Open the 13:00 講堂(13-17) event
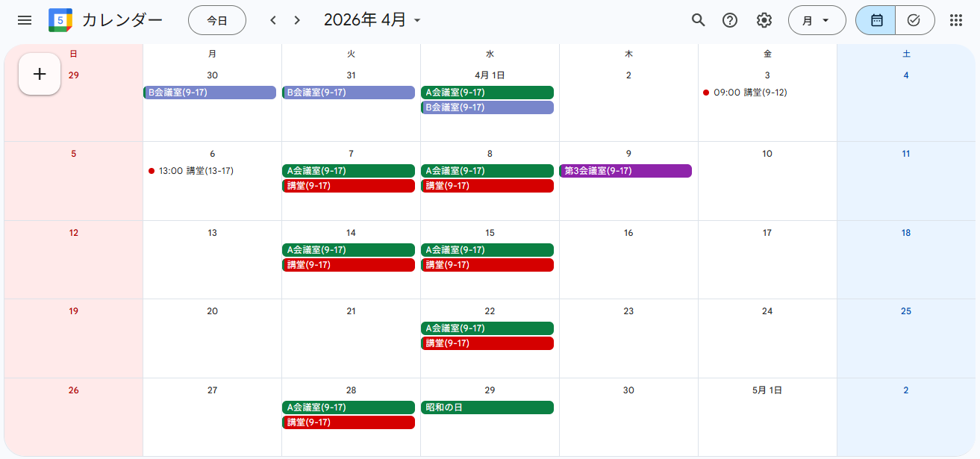This screenshot has height=459, width=980. [x=196, y=171]
